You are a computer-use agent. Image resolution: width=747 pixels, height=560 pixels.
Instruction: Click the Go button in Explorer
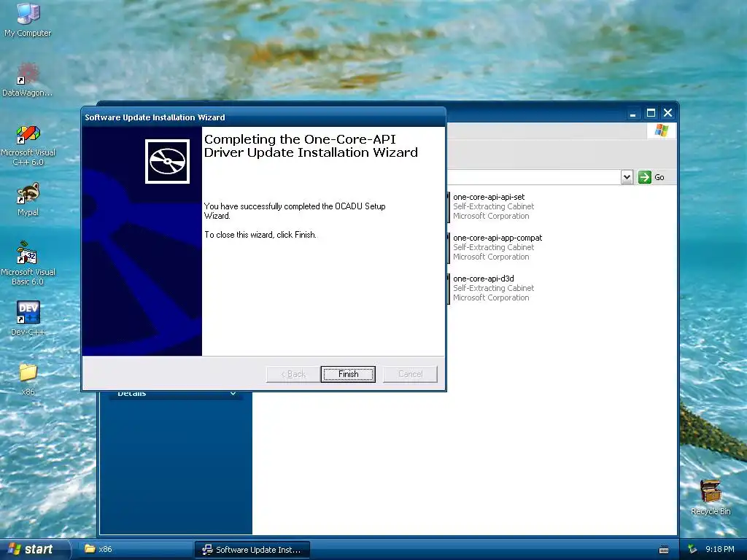pos(651,177)
